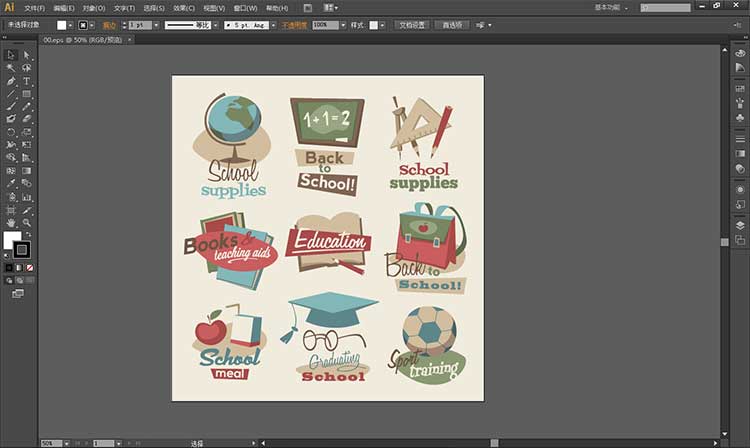Click the 首选项 button
Viewport: 750px width, 448px height.
click(x=452, y=25)
